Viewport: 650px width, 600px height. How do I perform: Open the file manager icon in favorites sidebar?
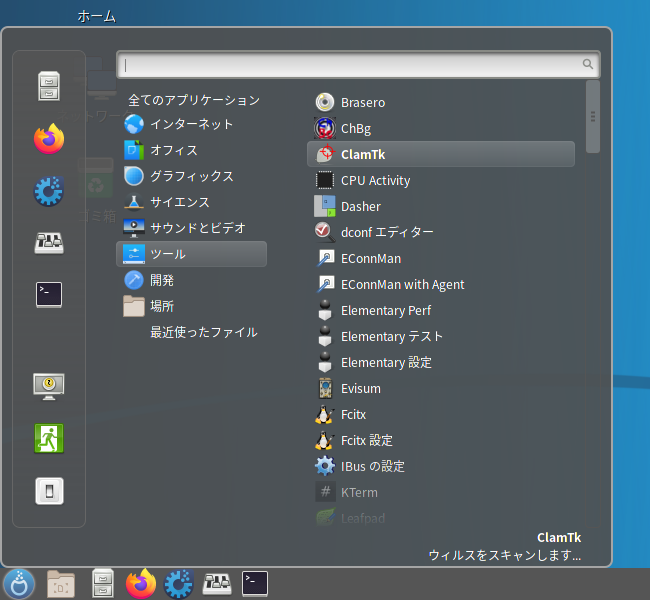pos(49,86)
